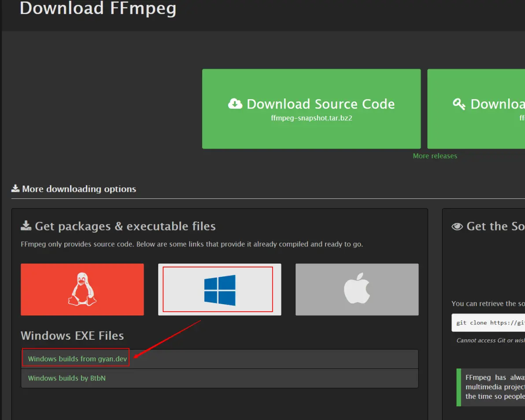Viewport: 525px width, 420px height.
Task: Click the Cannot access Git note
Action: 490,340
